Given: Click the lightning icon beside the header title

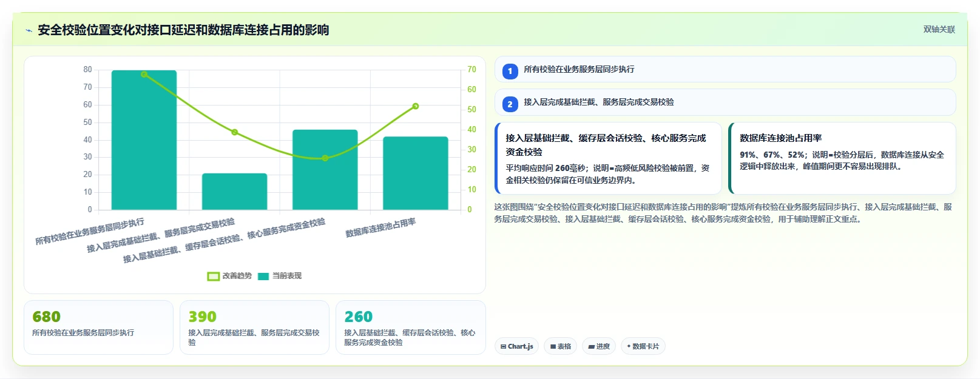Looking at the screenshot, I should [29, 30].
